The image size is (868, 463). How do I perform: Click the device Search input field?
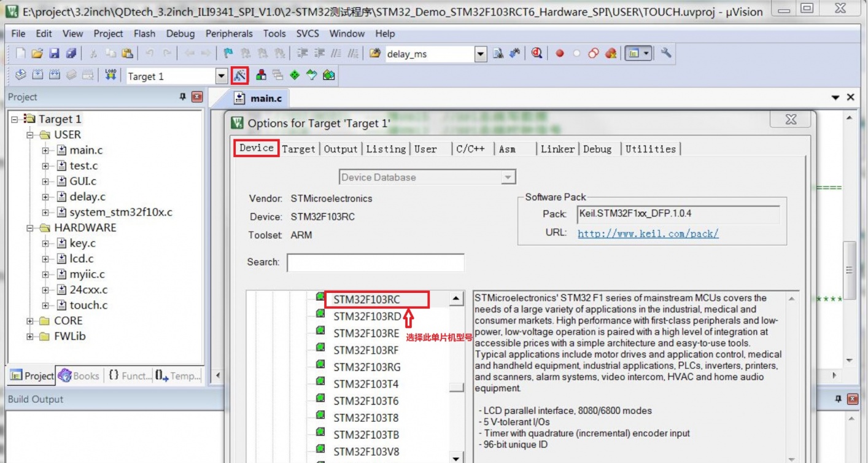(x=375, y=262)
